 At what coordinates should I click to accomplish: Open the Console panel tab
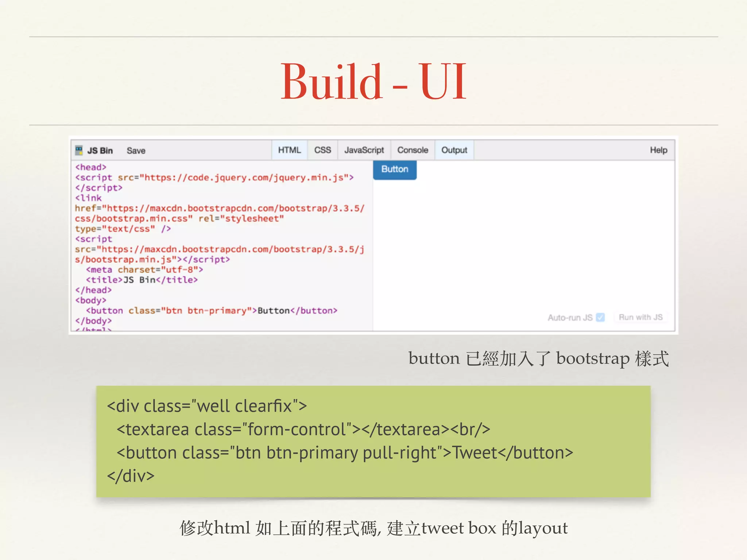(413, 150)
